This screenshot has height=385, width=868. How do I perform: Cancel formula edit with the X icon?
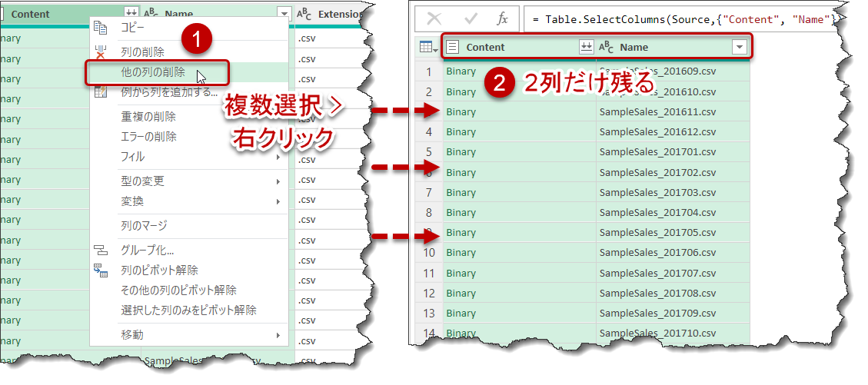(x=434, y=19)
